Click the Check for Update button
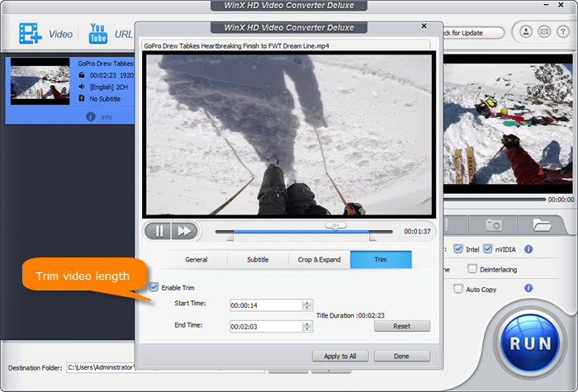Image resolution: width=578 pixels, height=392 pixels. [x=472, y=33]
